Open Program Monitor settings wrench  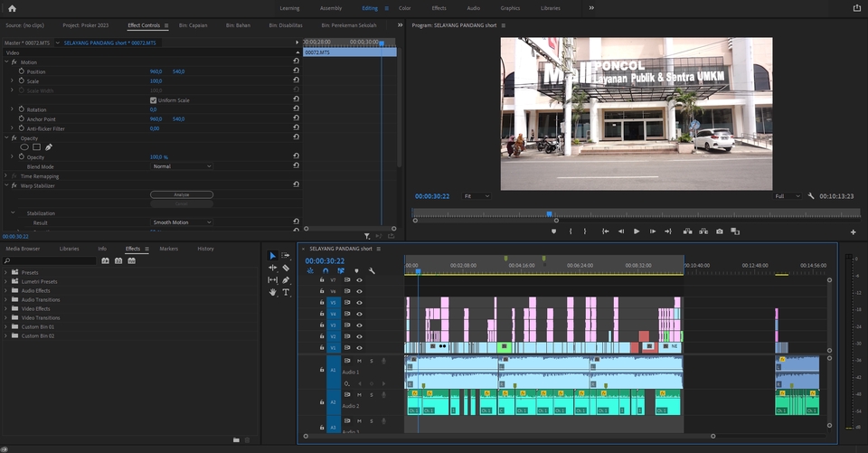click(811, 196)
